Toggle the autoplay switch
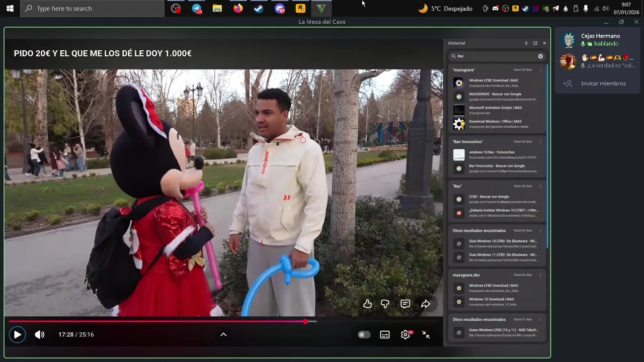Image resolution: width=644 pixels, height=362 pixels. pos(364,334)
